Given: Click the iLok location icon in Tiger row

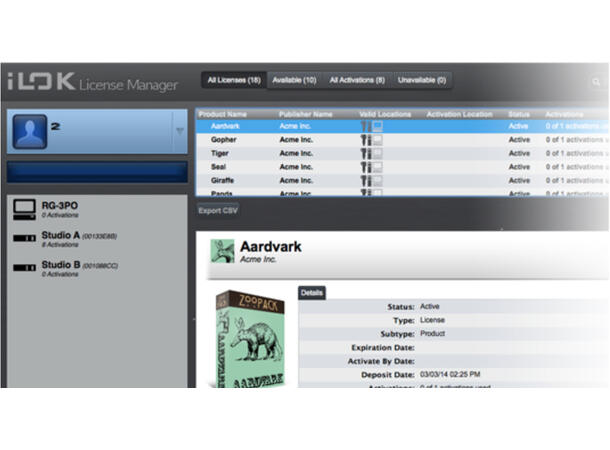Looking at the screenshot, I should tap(365, 154).
